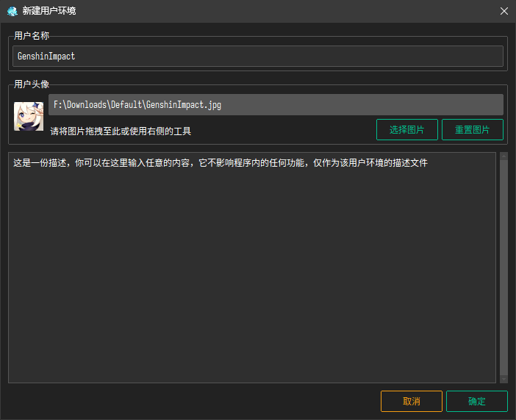Click the avatar file path field

pos(276,104)
